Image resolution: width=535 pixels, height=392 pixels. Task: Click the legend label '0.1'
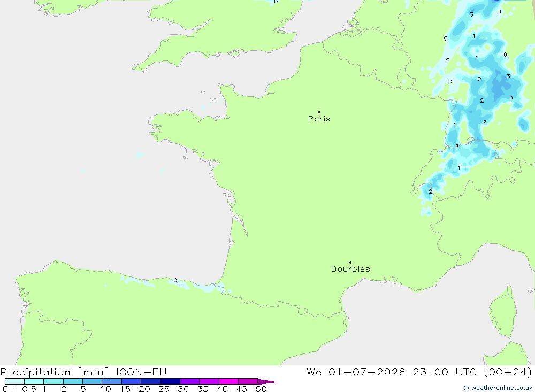coord(9,389)
